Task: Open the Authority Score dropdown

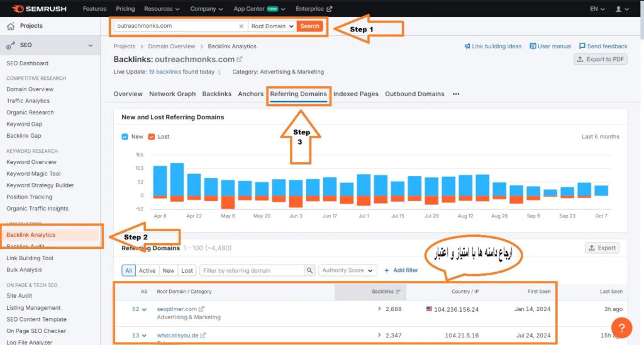Action: (347, 270)
